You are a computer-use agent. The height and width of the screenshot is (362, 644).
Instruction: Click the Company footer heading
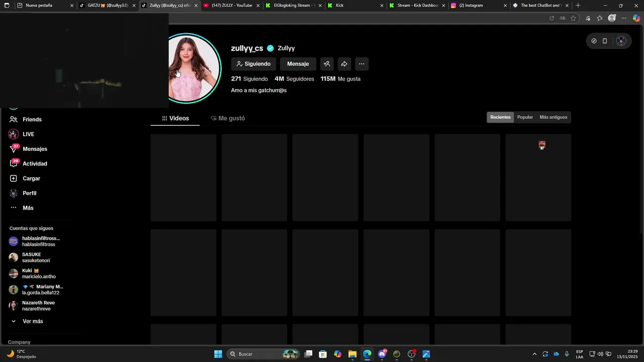[x=19, y=342]
